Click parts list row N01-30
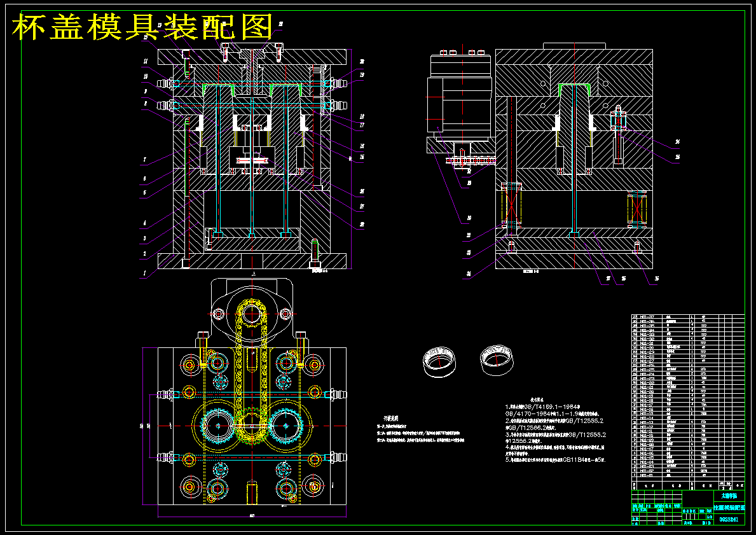The width and height of the screenshot is (756, 535). (x=688, y=347)
